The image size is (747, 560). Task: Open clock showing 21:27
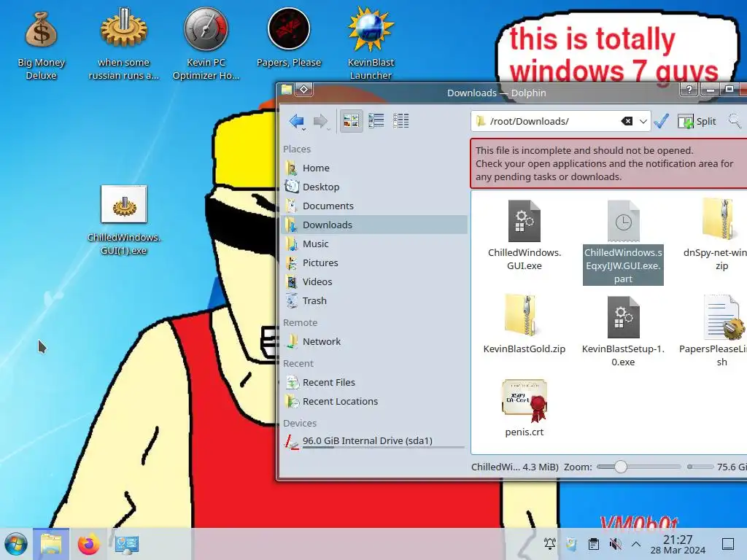678,544
